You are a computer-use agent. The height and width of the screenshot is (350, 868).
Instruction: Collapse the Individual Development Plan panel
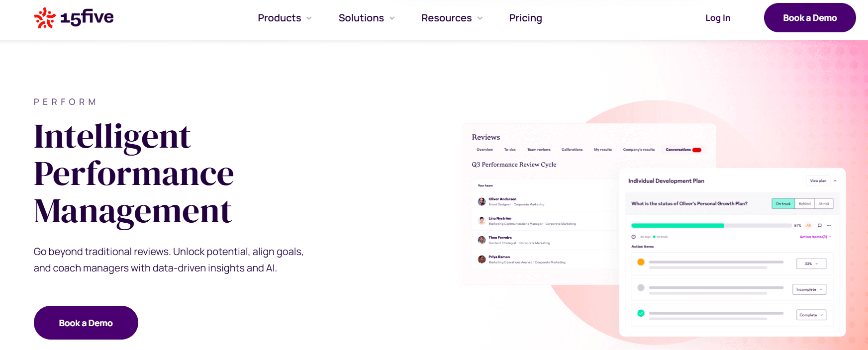click(x=835, y=181)
